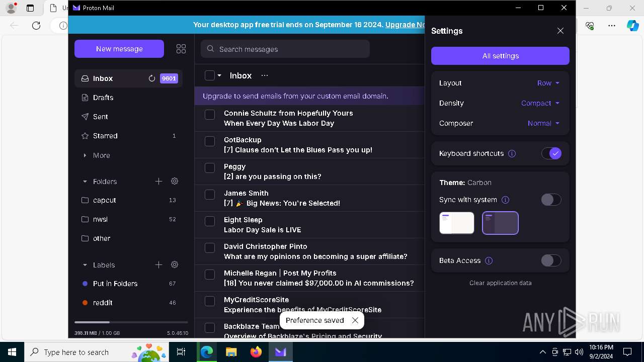Select GotBackup message checkbox
Screen dimensions: 644x362
(210, 141)
